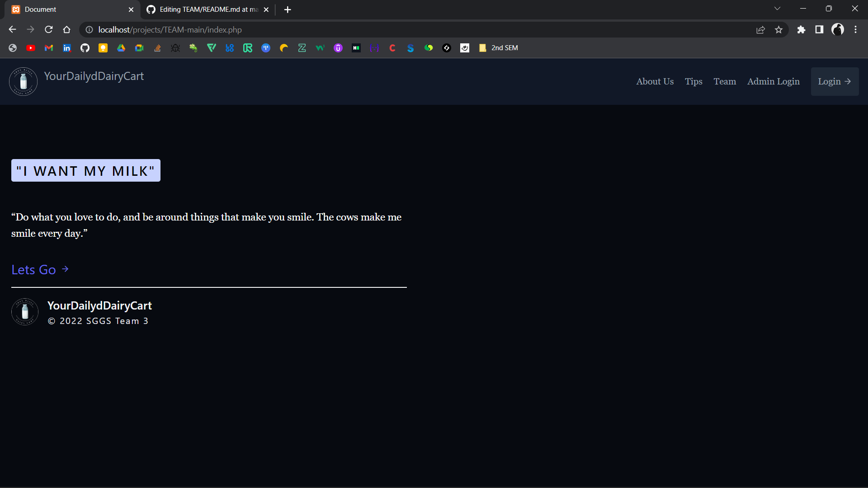The width and height of the screenshot is (868, 488).
Task: Toggle the browser side panel
Action: [819, 30]
